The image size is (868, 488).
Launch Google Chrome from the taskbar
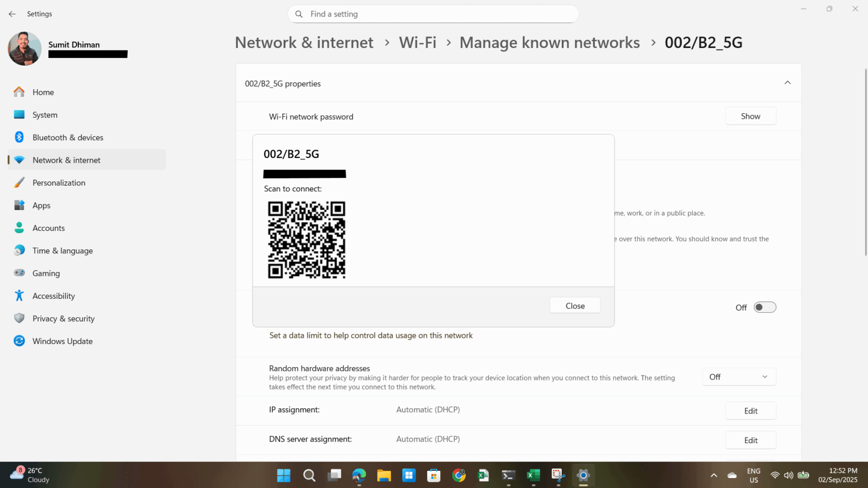459,475
